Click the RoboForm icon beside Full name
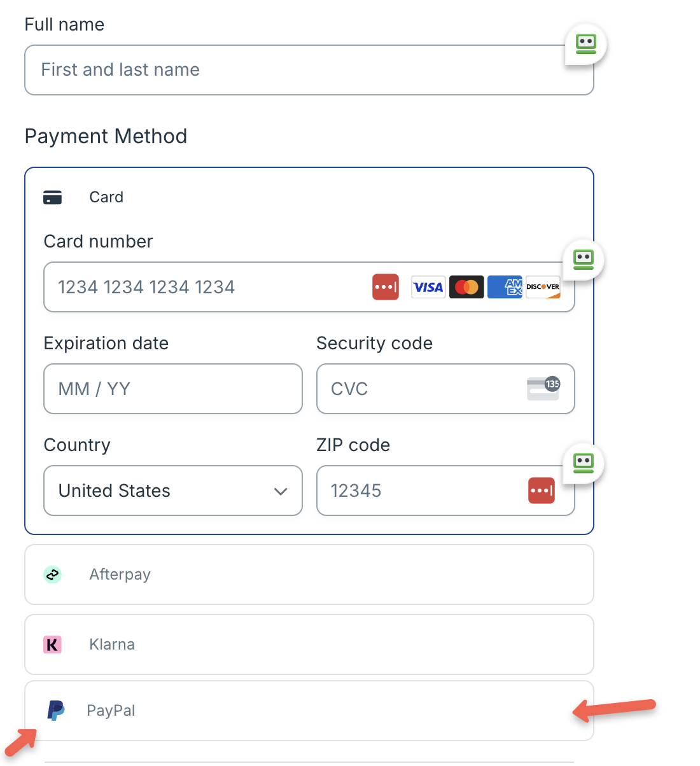 [586, 44]
